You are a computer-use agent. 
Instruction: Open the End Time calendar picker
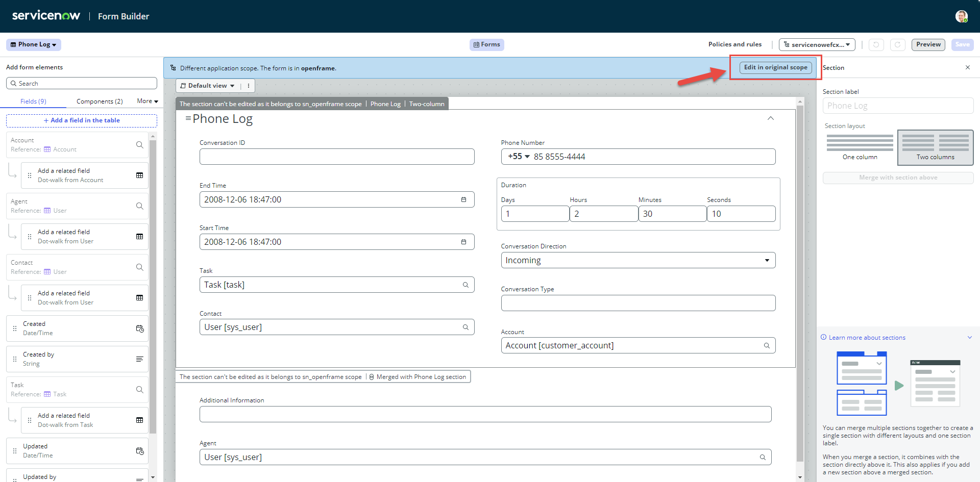tap(463, 199)
